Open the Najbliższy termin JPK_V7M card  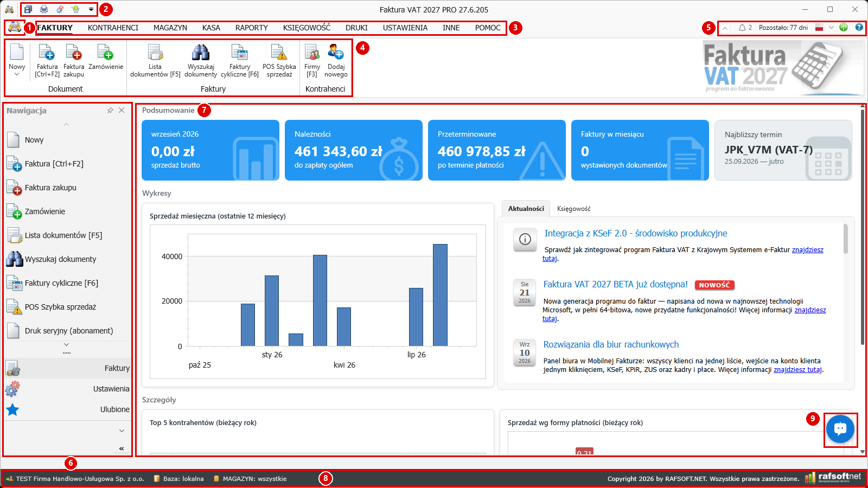[783, 150]
